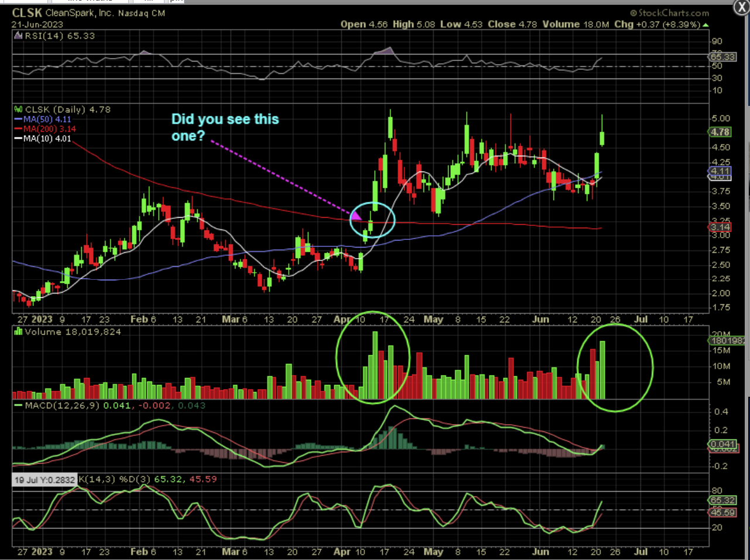Click the Volume 18.0M header value

tap(576, 25)
